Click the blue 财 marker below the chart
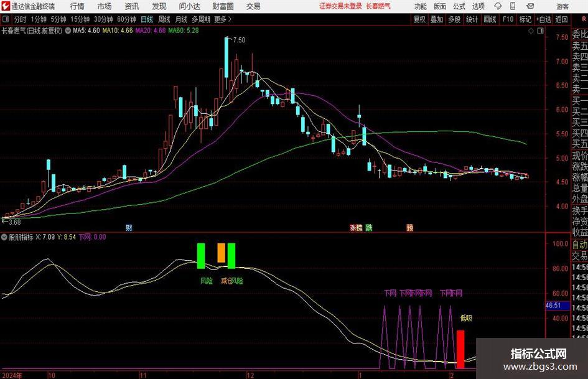Screen dimensions: 588x379 pyautogui.click(x=129, y=228)
